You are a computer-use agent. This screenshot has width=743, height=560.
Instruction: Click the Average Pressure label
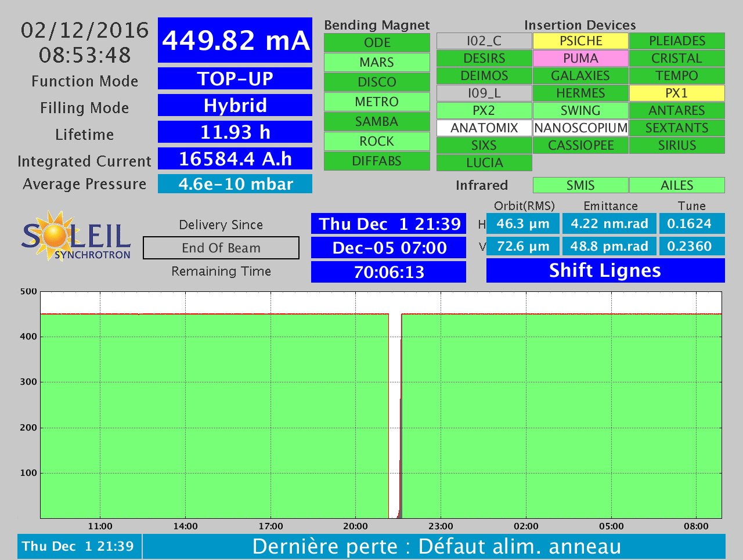(85, 184)
